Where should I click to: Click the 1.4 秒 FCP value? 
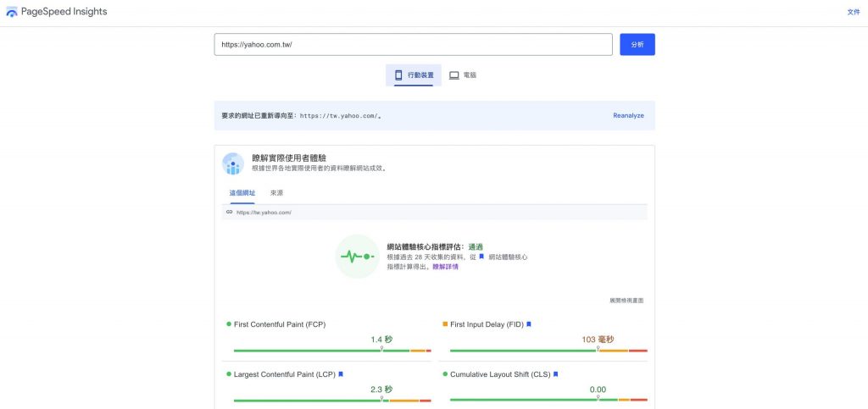click(381, 340)
